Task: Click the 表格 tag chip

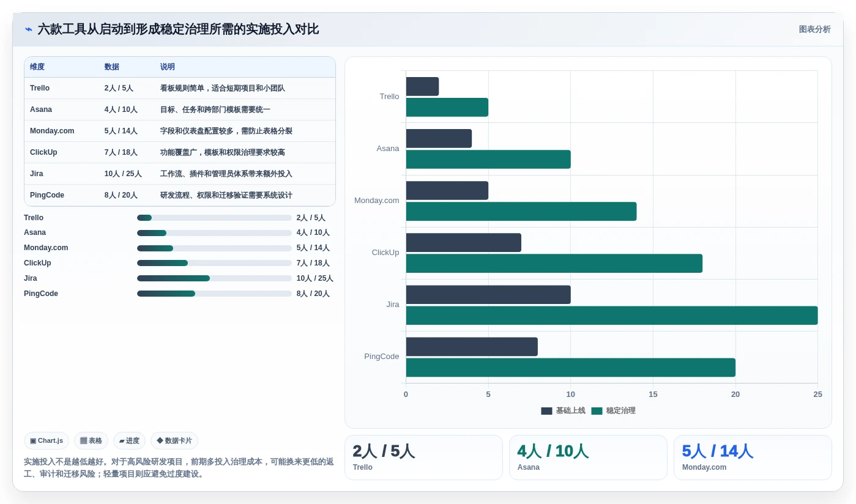Action: tap(91, 440)
